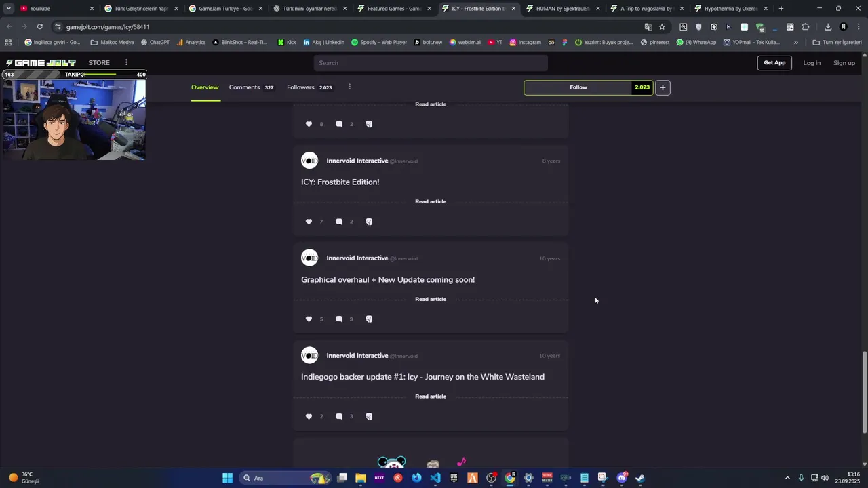Viewport: 868px width, 488px height.
Task: Open browser translate icon in address bar
Action: click(x=648, y=26)
